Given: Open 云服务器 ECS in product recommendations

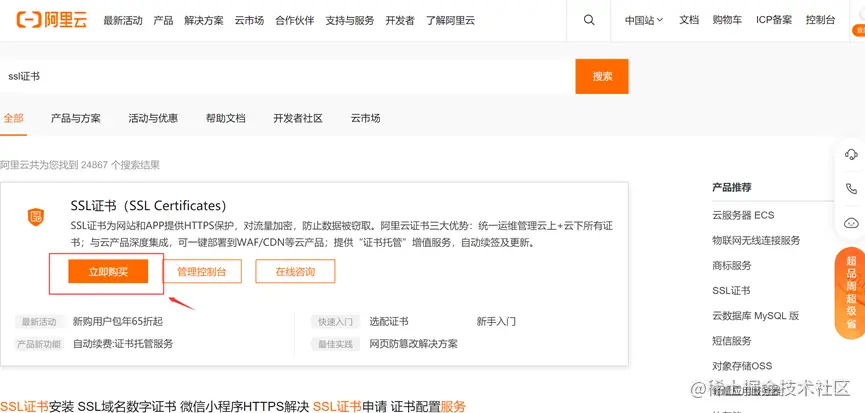Looking at the screenshot, I should click(x=743, y=215).
